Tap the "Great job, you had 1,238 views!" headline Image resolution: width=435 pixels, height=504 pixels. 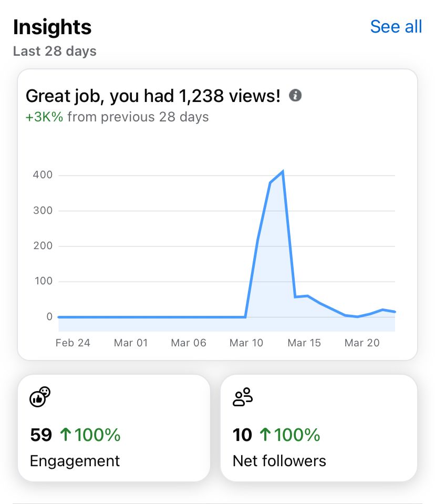153,96
